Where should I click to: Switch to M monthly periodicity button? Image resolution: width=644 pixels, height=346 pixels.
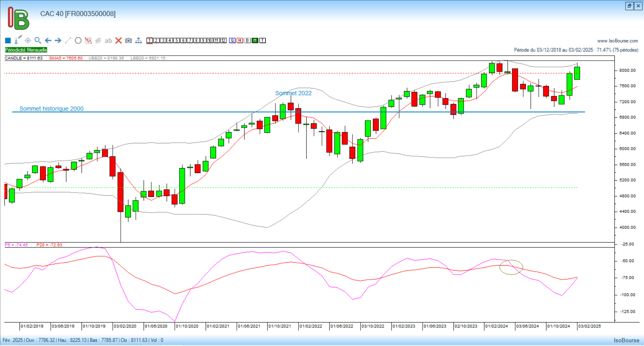[x=255, y=41]
